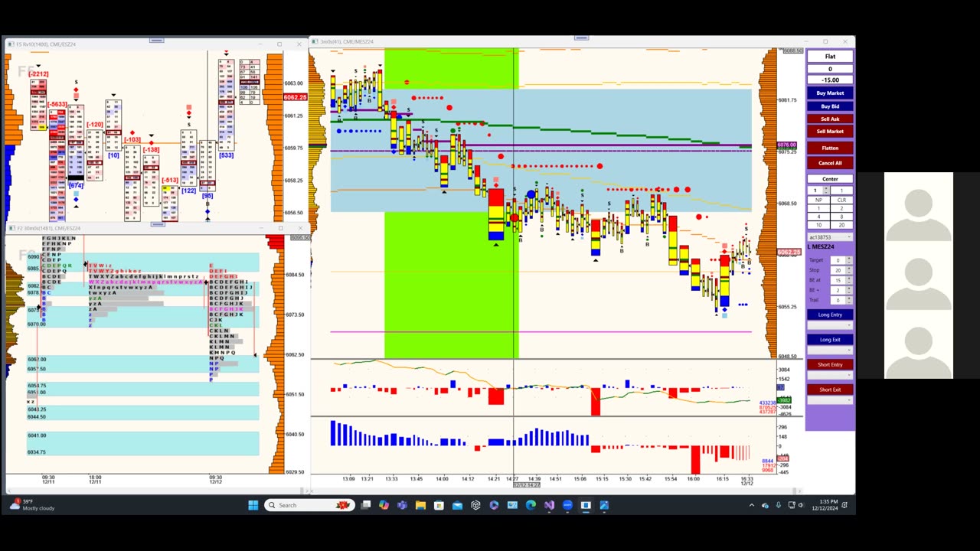The width and height of the screenshot is (980, 551).
Task: Open the Windows Start menu
Action: click(x=253, y=505)
